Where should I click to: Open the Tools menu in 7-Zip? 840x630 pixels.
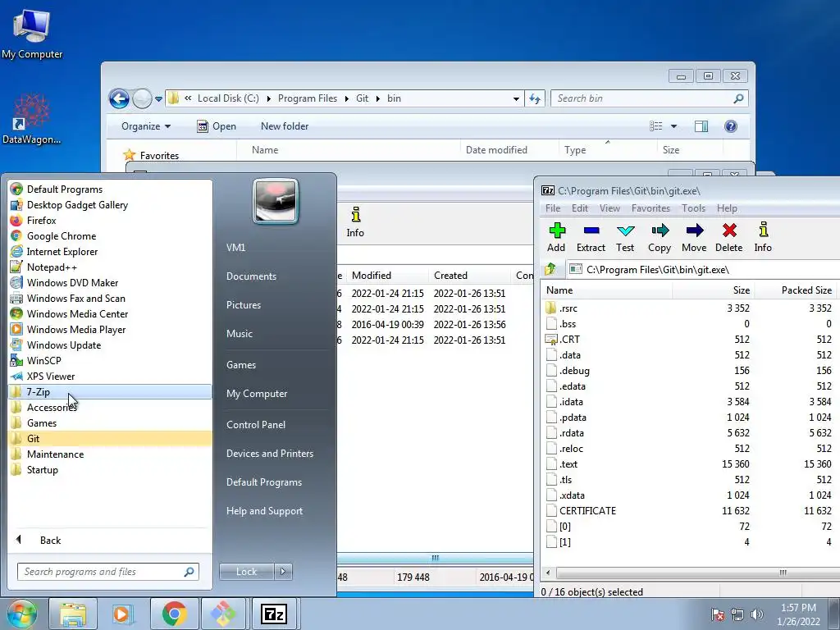pyautogui.click(x=693, y=208)
